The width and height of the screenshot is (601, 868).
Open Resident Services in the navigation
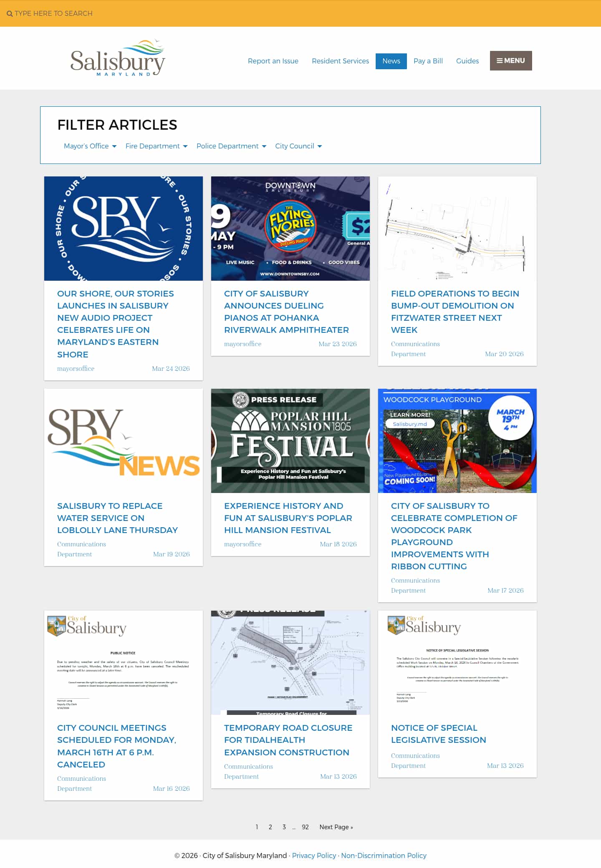pos(340,61)
